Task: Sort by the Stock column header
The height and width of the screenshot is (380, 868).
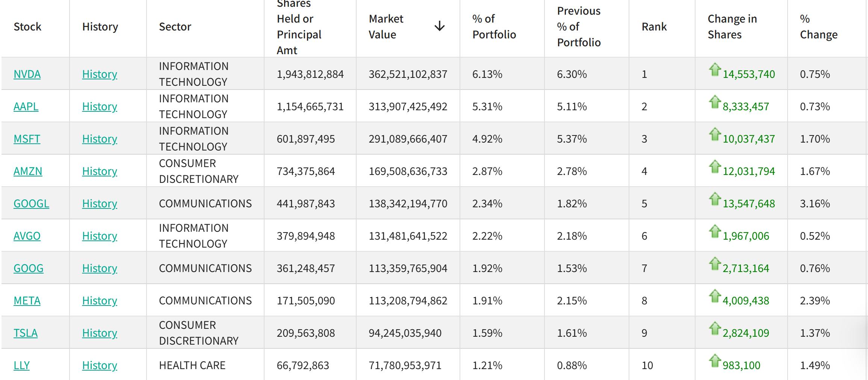Action: [x=27, y=27]
